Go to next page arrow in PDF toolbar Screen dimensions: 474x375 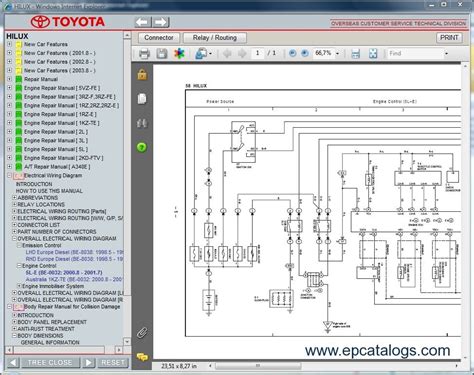(242, 53)
